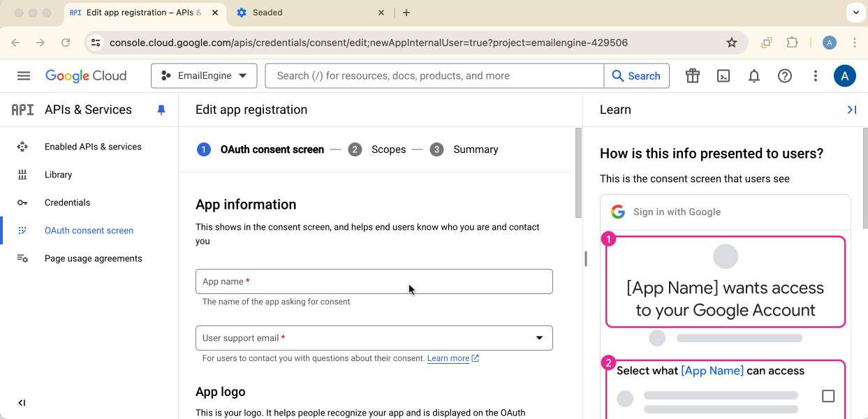Image resolution: width=868 pixels, height=419 pixels.
Task: Open the Library page
Action: [x=58, y=175]
